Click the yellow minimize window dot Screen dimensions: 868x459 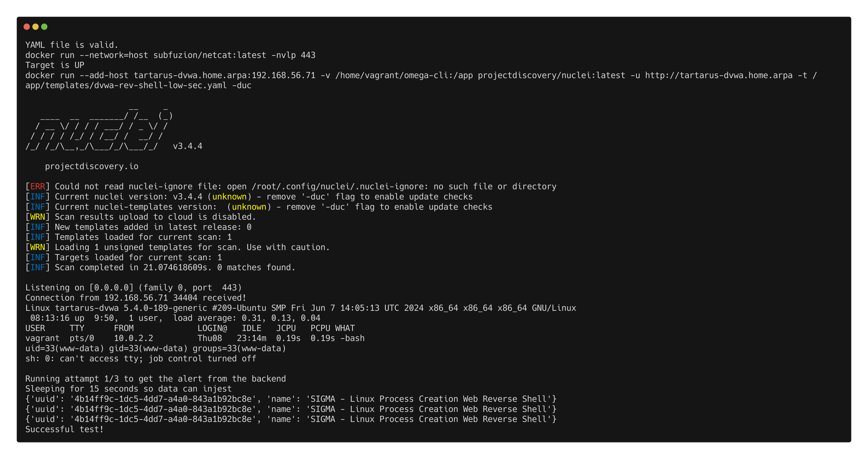tap(35, 27)
